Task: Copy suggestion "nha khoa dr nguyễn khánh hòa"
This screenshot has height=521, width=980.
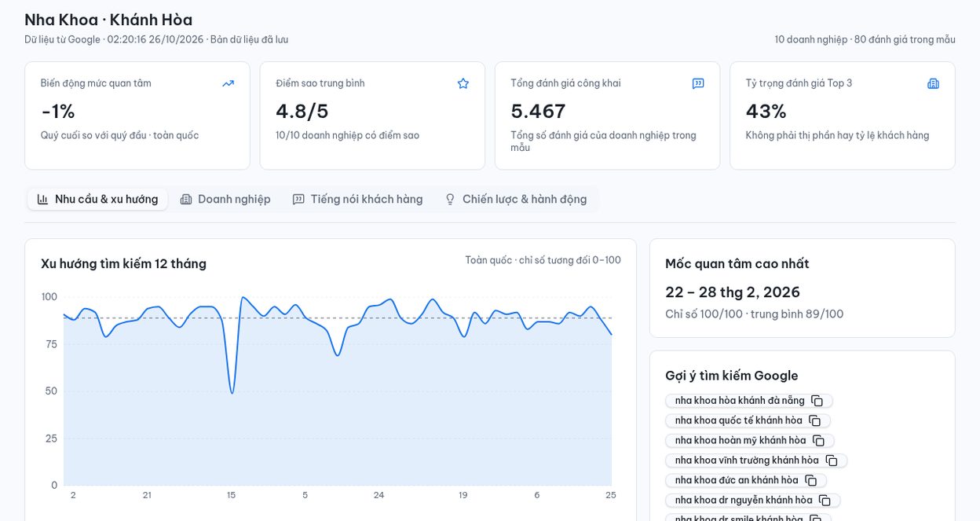Action: click(x=825, y=501)
